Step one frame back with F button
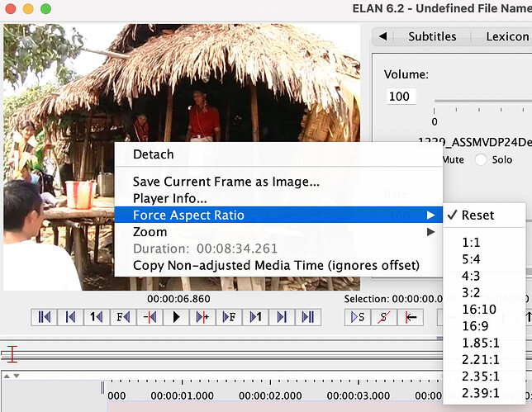 point(122,317)
